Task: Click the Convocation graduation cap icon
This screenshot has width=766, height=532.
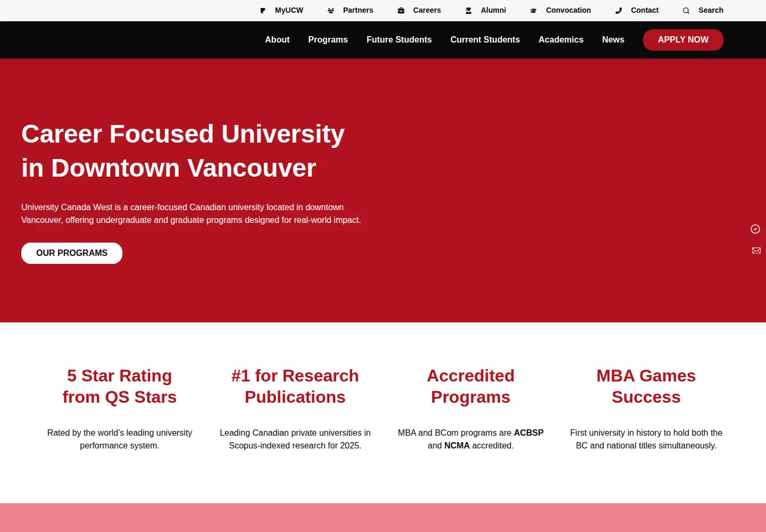Action: [x=534, y=11]
